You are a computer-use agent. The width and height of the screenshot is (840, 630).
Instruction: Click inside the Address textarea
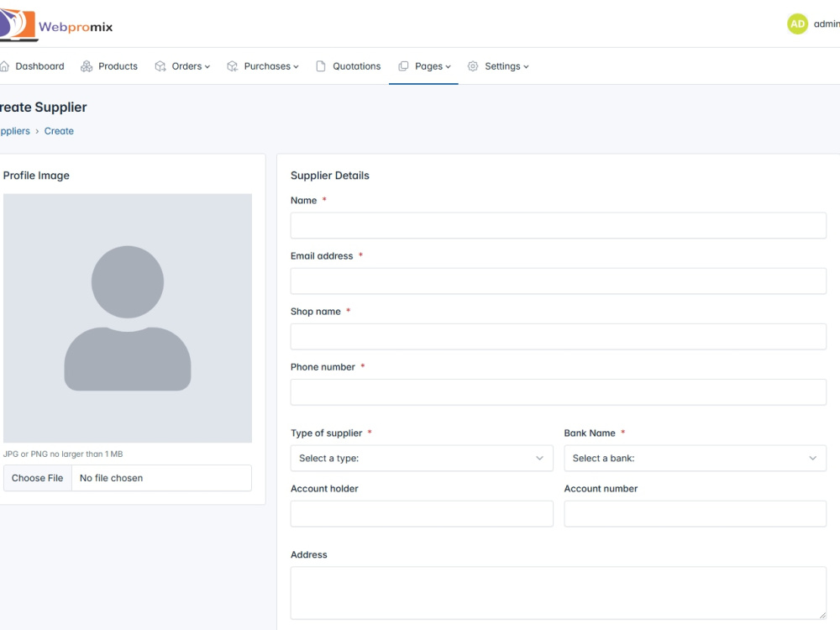point(559,593)
